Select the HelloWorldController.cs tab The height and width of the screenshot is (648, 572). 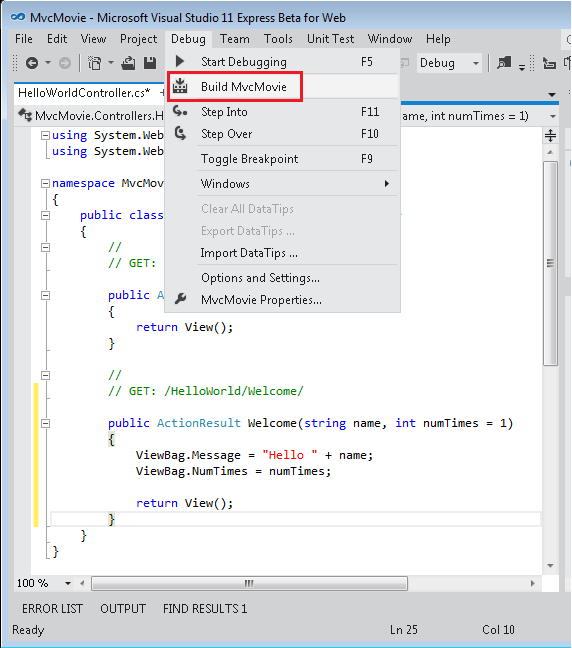[x=84, y=93]
